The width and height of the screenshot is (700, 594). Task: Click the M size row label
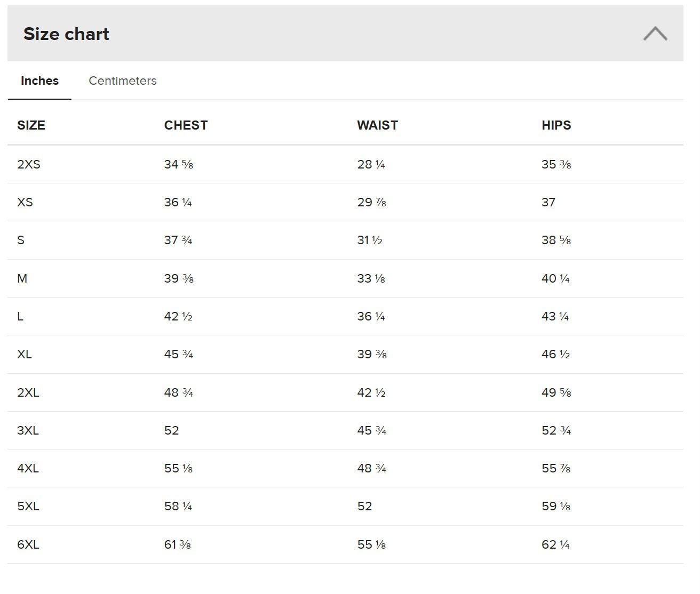22,278
